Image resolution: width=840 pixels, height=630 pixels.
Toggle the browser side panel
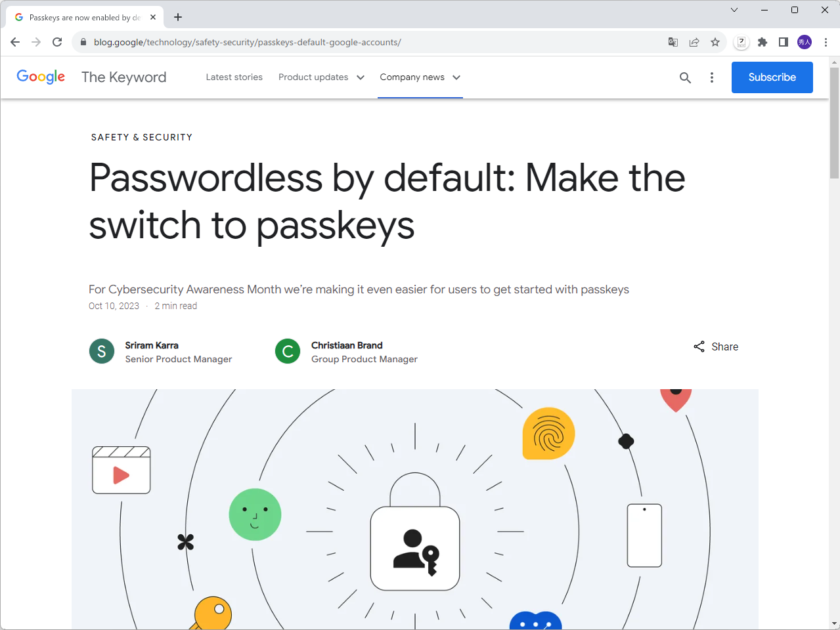784,42
